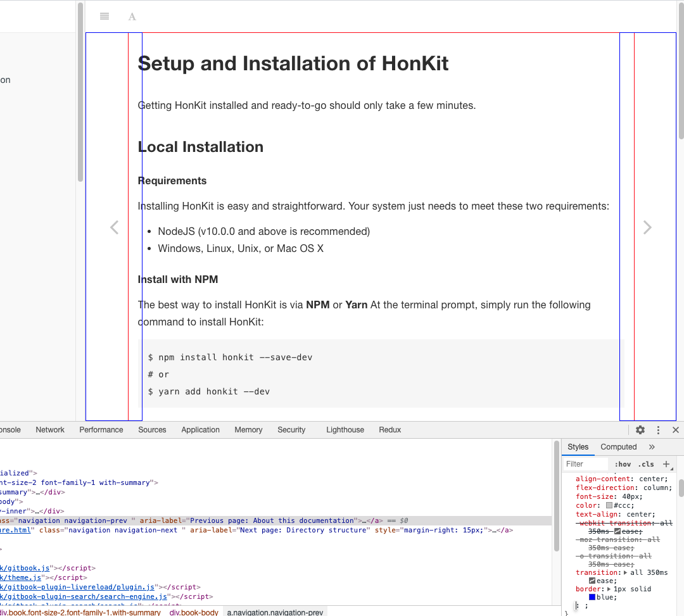Go to previous page using left chevron

point(114,227)
